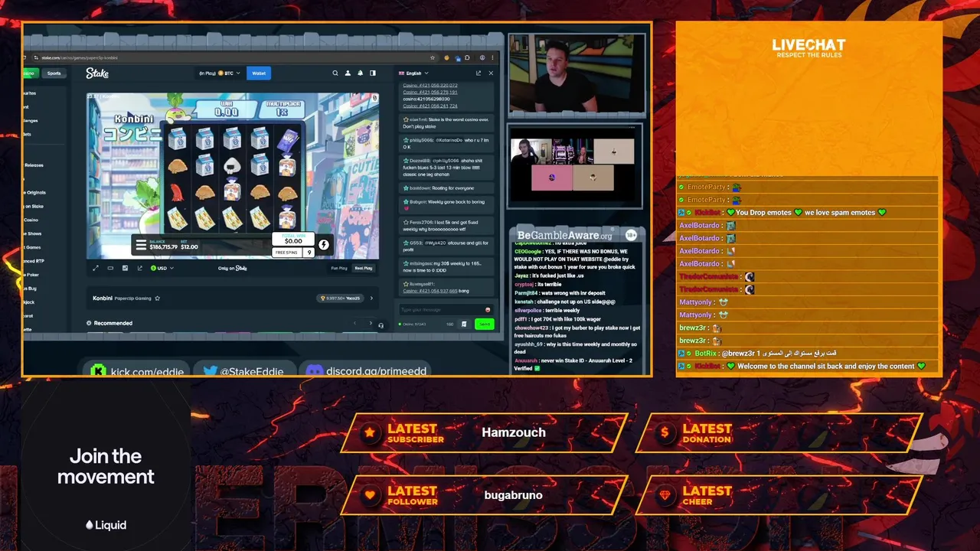Click the Latest Follower name bugabruno
The image size is (980, 551).
coord(514,495)
